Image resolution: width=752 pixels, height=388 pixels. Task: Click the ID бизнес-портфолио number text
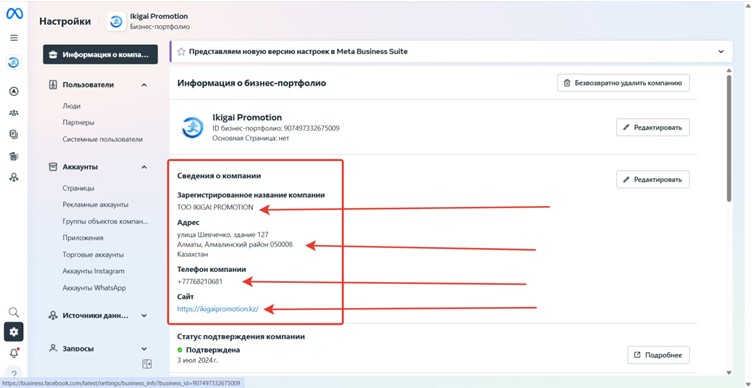pyautogui.click(x=276, y=129)
